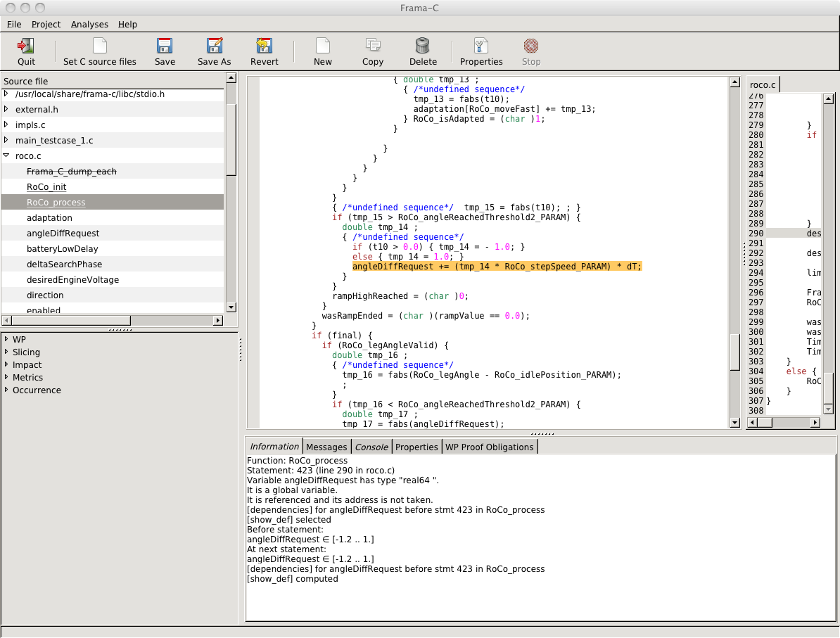Click roco.c source scrollbar up arrow
The width and height of the screenshot is (840, 638).
tap(828, 98)
